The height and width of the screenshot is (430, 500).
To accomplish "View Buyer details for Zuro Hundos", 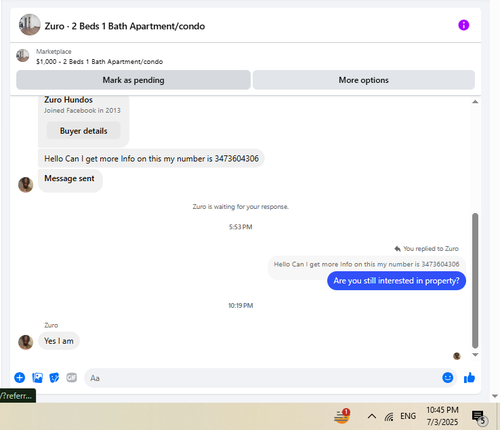I will [x=83, y=131].
